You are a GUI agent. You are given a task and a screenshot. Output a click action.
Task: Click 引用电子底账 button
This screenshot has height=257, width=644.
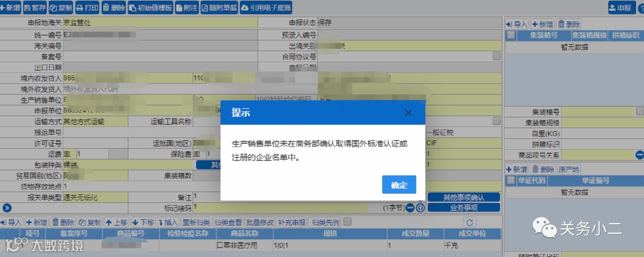pyautogui.click(x=267, y=7)
